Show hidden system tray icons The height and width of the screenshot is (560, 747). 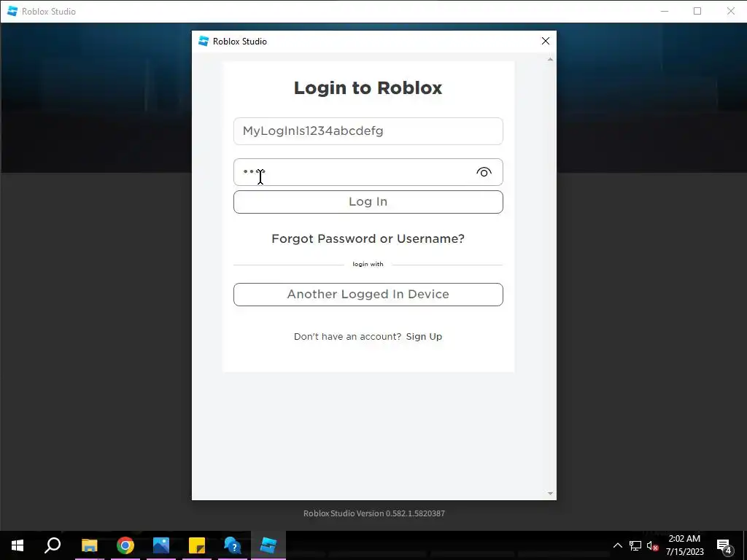617,545
